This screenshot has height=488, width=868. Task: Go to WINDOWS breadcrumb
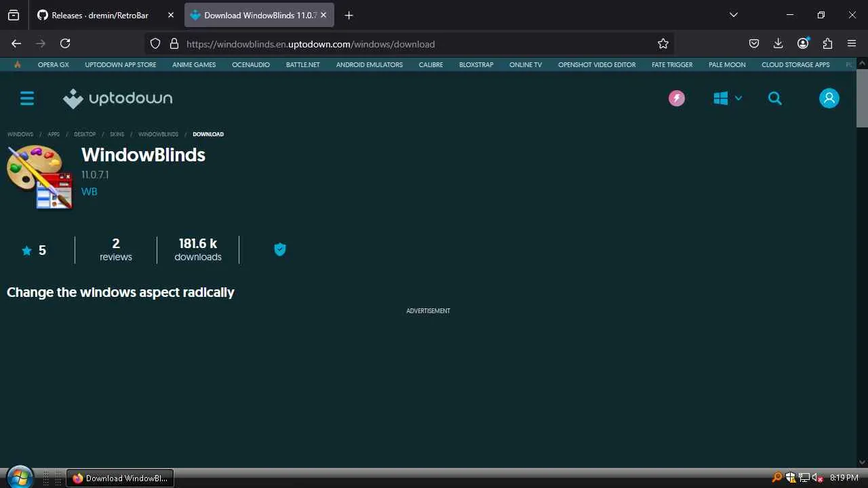(x=20, y=134)
